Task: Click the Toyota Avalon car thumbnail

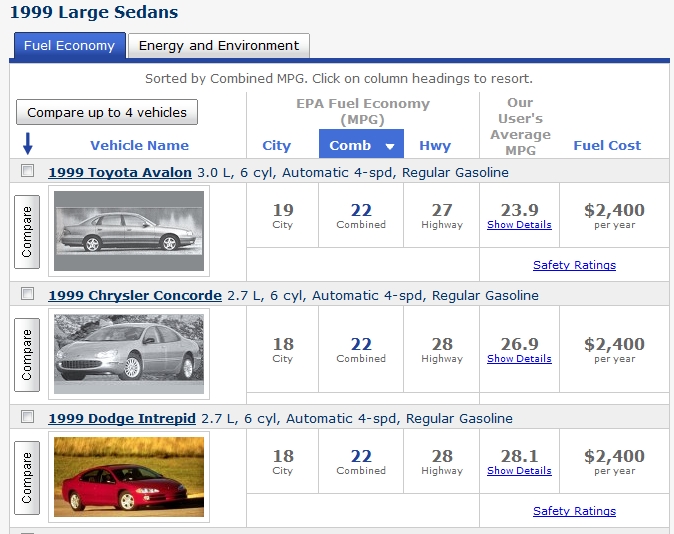Action: tap(128, 231)
